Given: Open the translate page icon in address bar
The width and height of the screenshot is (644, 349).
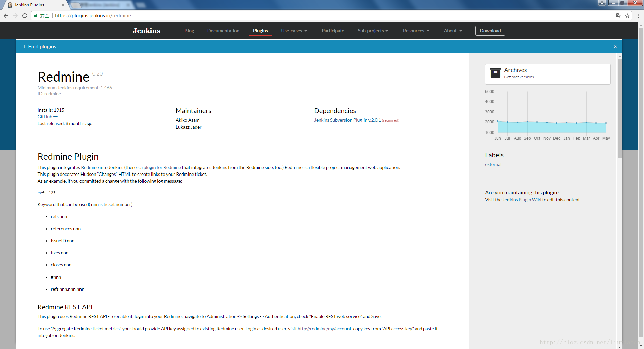Looking at the screenshot, I should tap(619, 16).
